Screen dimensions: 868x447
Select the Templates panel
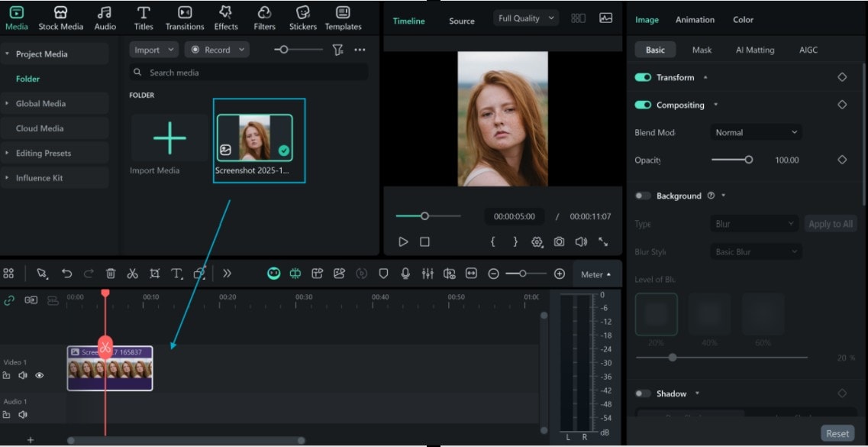342,17
